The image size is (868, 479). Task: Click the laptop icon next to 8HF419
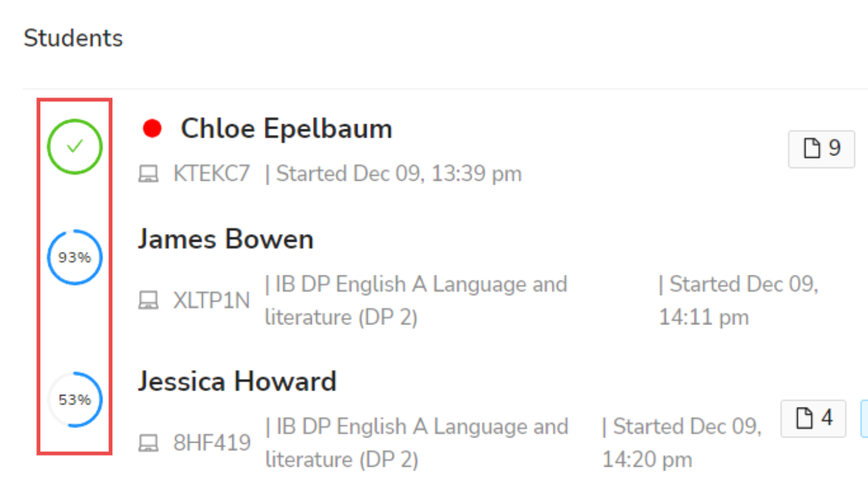[x=149, y=443]
